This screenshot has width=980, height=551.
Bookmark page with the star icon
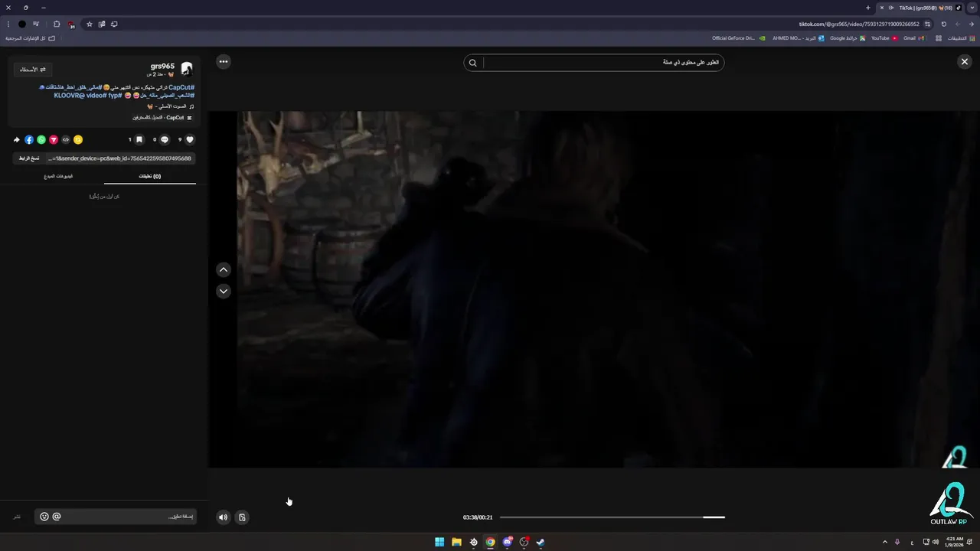[89, 24]
